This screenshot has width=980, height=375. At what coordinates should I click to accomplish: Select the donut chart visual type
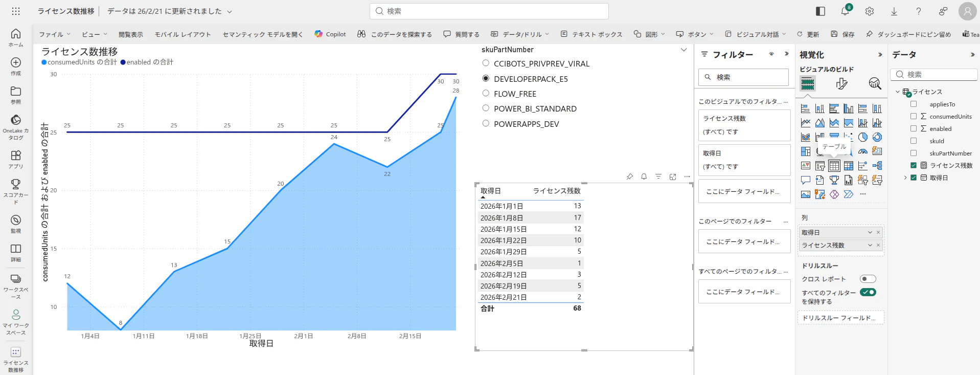tap(877, 137)
